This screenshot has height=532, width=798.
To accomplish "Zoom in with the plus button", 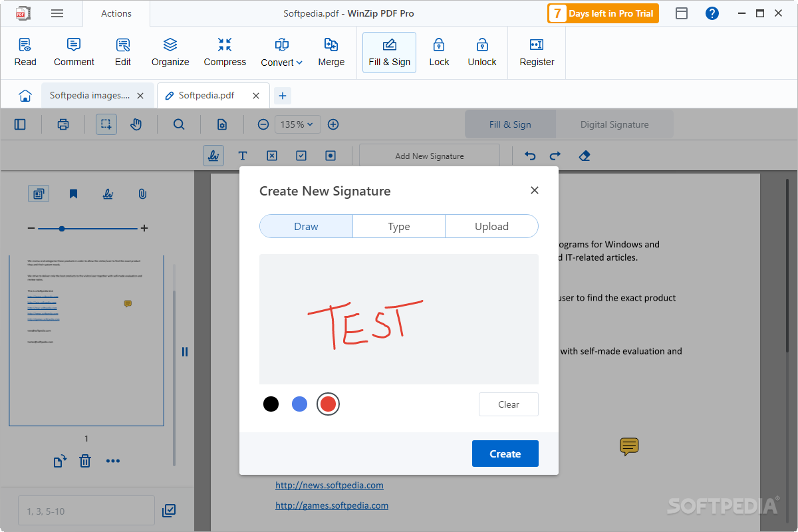I will pos(334,124).
